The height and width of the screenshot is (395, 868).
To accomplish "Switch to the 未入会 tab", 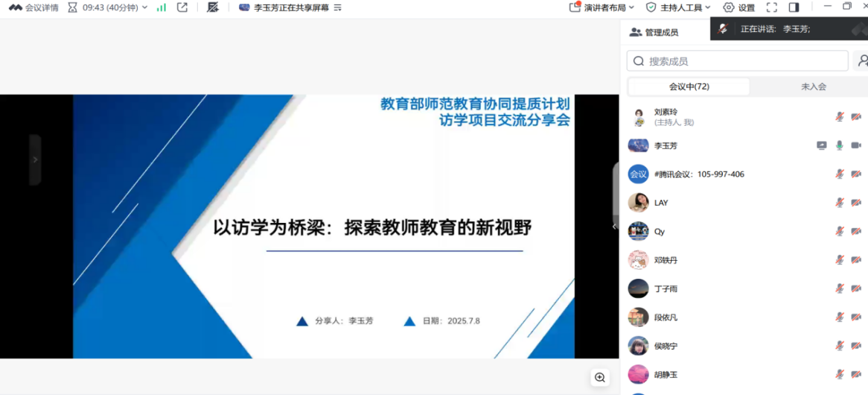I will 813,86.
